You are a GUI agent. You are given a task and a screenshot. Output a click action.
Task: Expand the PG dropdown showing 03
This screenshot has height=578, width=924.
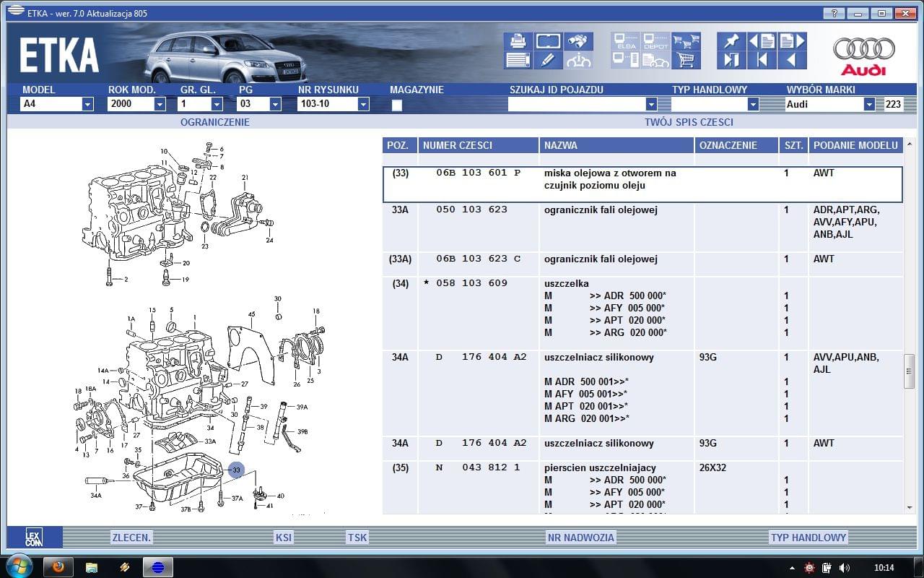pyautogui.click(x=258, y=104)
